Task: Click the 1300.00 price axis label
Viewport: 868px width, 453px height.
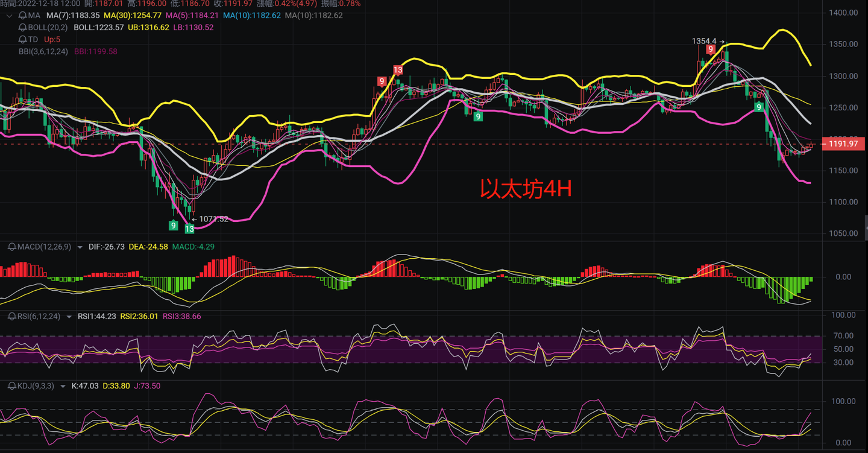Action: click(x=844, y=76)
